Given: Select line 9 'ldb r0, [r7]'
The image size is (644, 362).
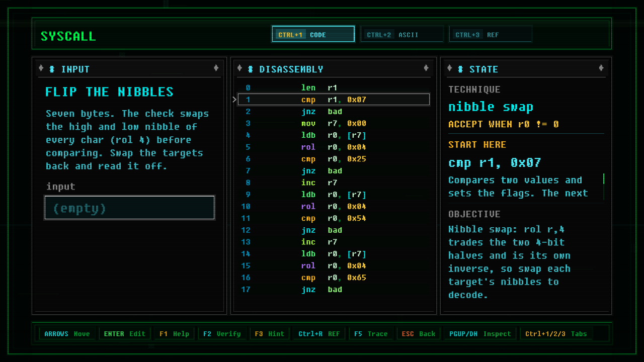Looking at the screenshot, I should pos(334,195).
